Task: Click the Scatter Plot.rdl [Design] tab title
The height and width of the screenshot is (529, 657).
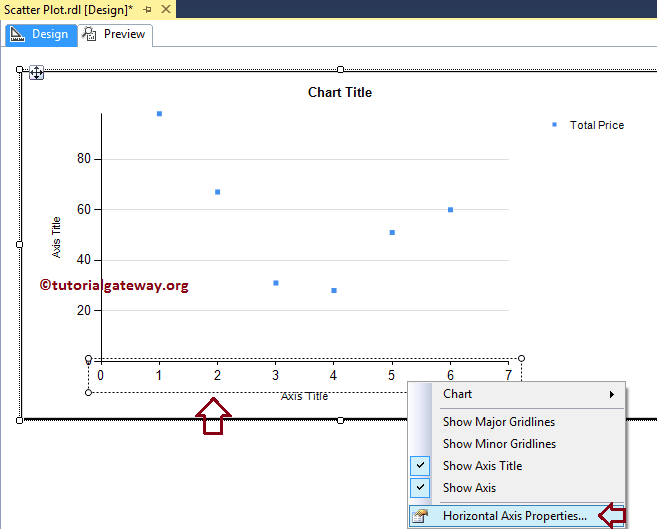Action: pos(68,9)
